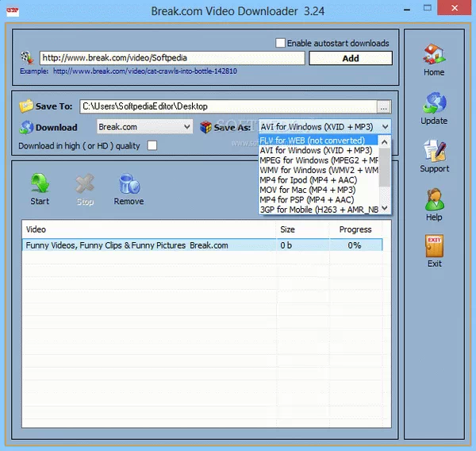Click the 0% progress cell
This screenshot has width=476, height=451.
(x=355, y=245)
